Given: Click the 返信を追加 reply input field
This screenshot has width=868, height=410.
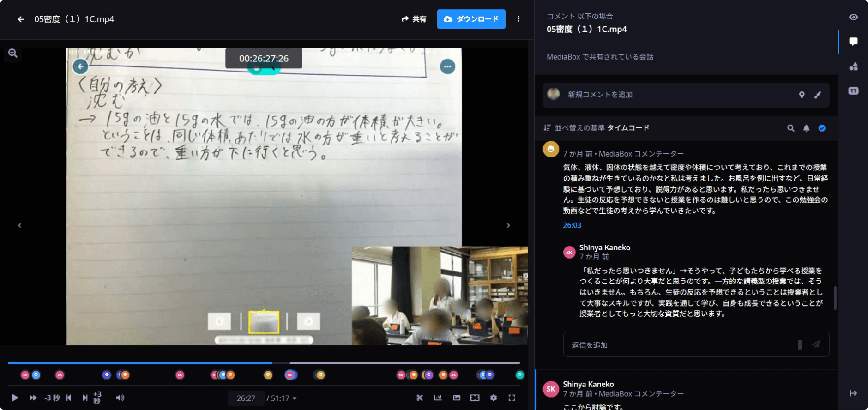Looking at the screenshot, I should 679,345.
